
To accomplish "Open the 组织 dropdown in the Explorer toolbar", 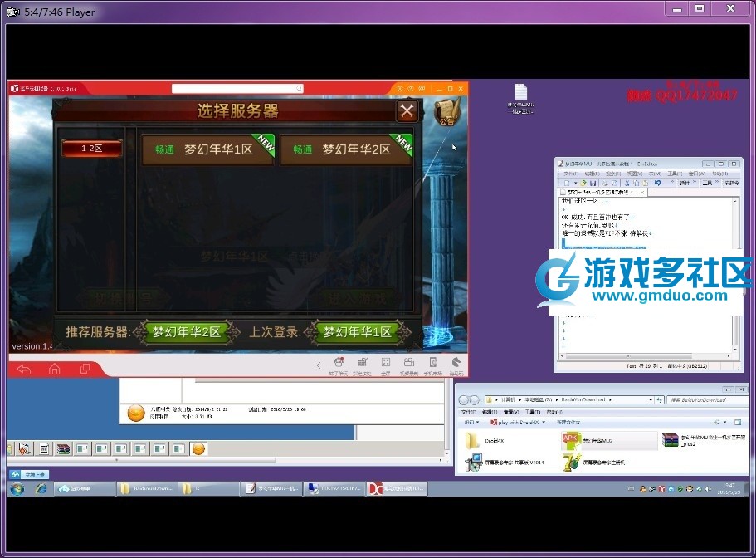I will point(471,423).
